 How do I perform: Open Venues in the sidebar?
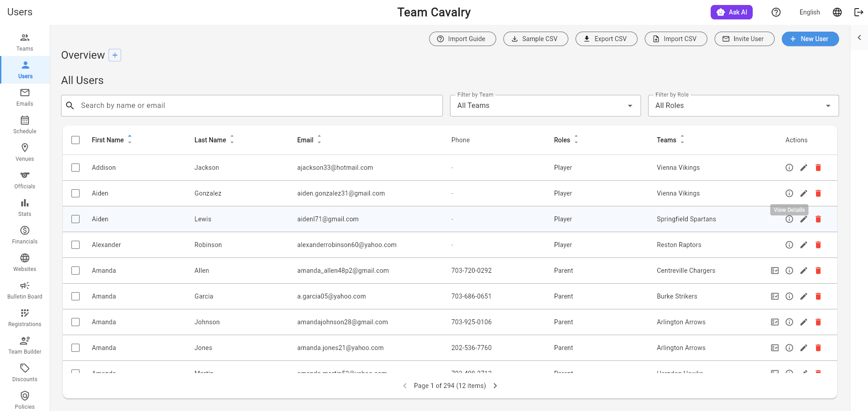[25, 153]
